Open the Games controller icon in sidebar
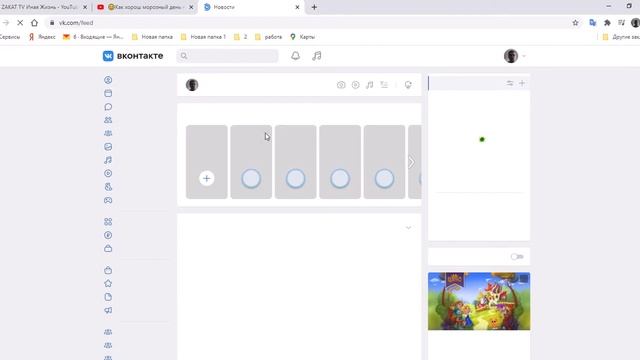 [108, 200]
